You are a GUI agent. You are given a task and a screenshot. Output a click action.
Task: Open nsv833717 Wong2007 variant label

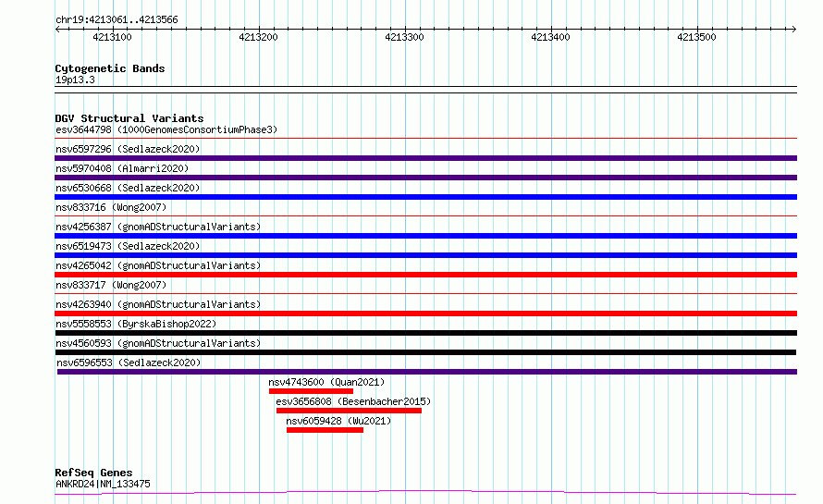[x=111, y=285]
